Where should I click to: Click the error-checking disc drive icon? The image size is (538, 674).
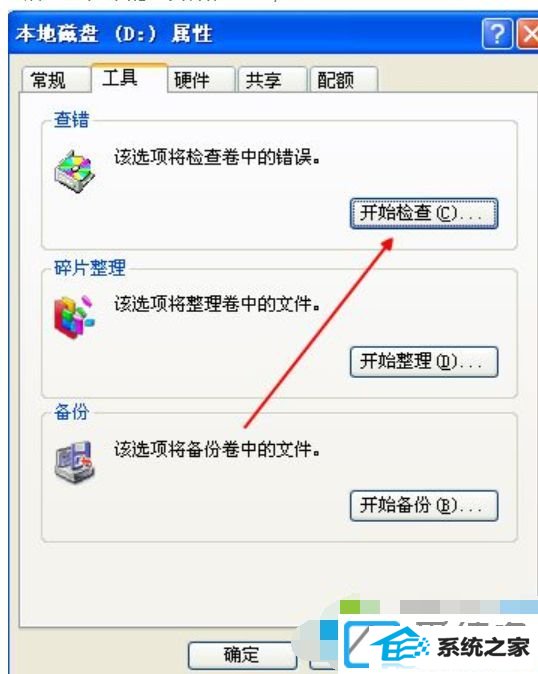pos(74,171)
